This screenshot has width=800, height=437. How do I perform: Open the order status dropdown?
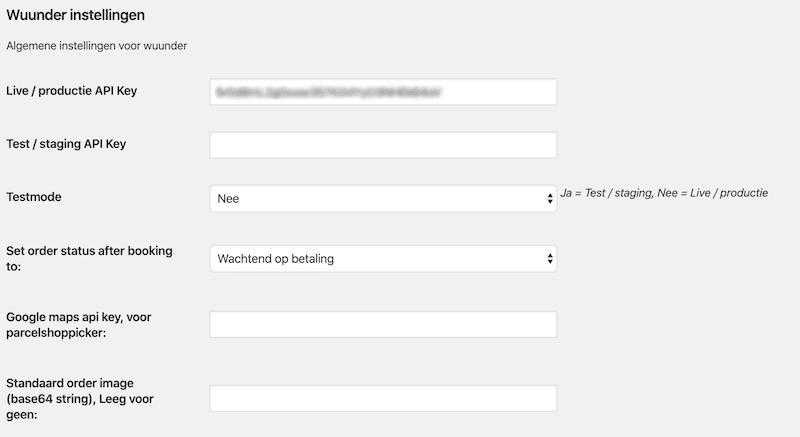[x=383, y=259]
